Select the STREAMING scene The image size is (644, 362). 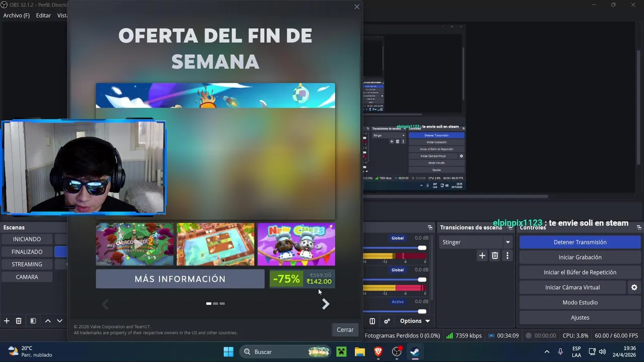(x=27, y=264)
